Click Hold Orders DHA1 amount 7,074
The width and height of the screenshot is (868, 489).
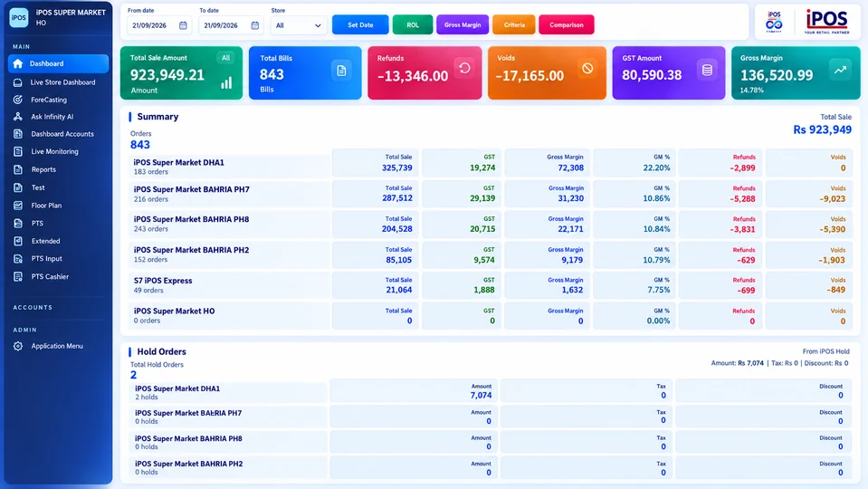point(481,396)
